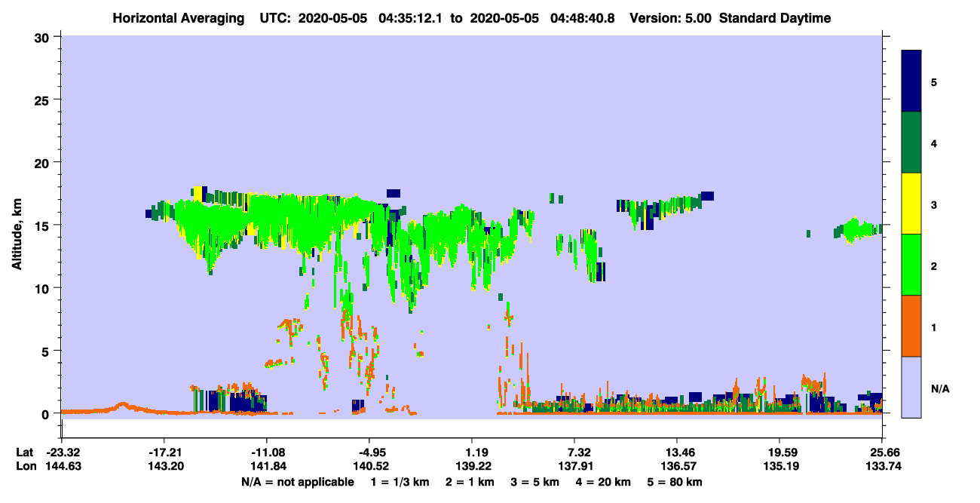Screen dimensions: 980x503
Task: Click the dark blue level 5 colorbar segment
Action: click(911, 81)
